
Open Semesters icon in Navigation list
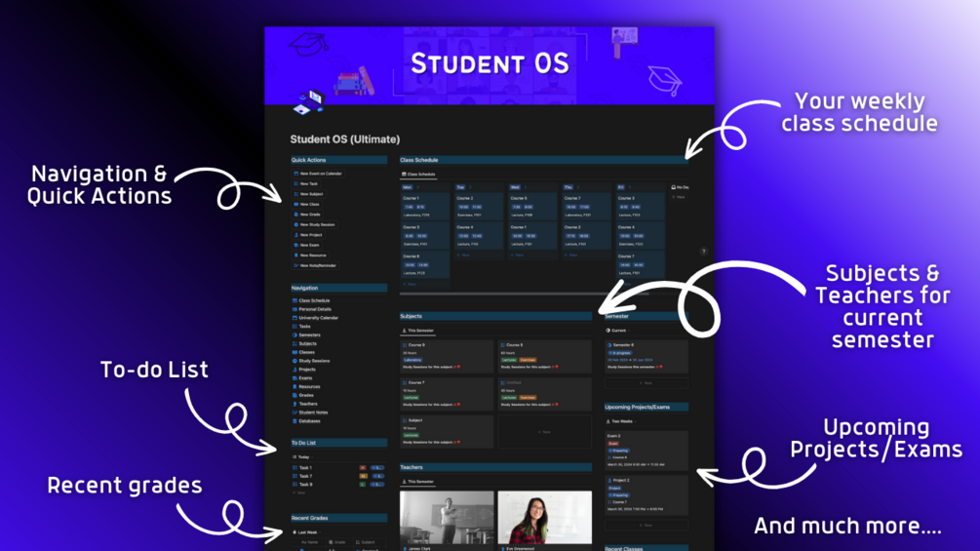click(295, 335)
